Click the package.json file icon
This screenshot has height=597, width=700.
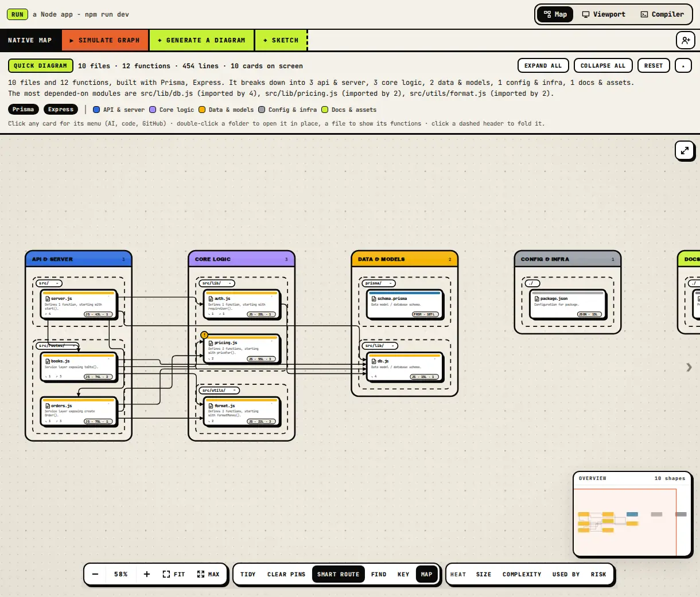(x=536, y=299)
